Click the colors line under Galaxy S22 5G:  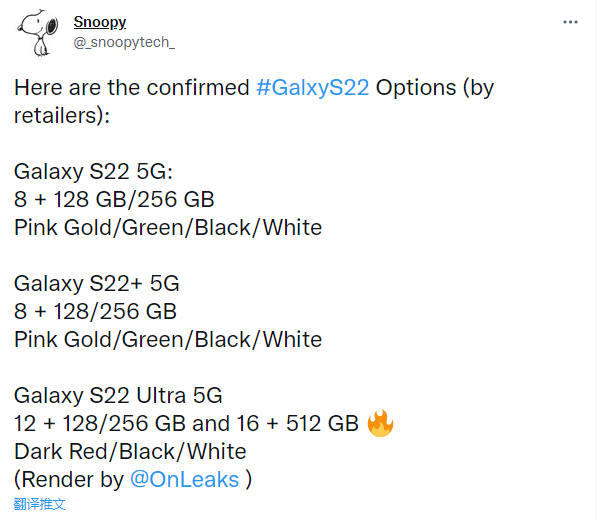[168, 228]
